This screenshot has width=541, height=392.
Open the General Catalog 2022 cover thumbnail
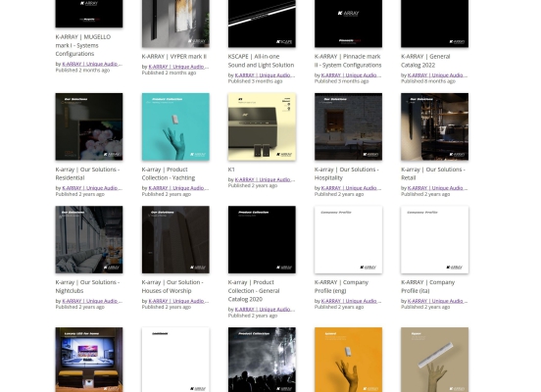click(435, 24)
